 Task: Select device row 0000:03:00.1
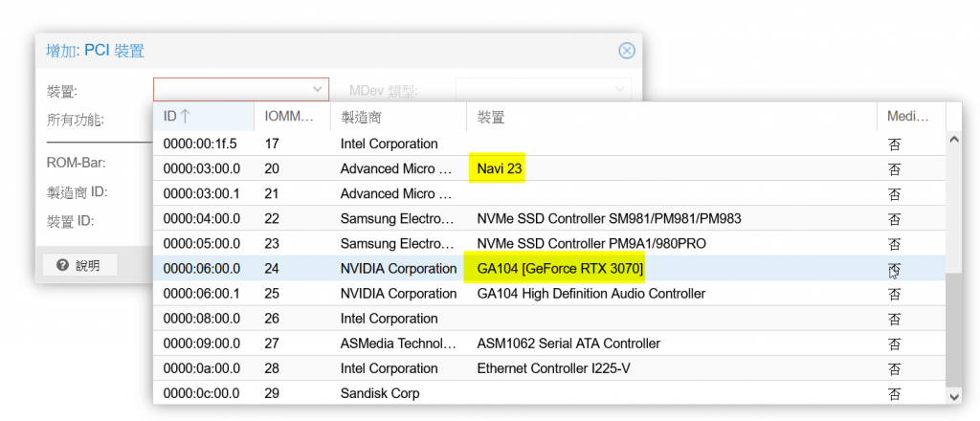tap(549, 193)
